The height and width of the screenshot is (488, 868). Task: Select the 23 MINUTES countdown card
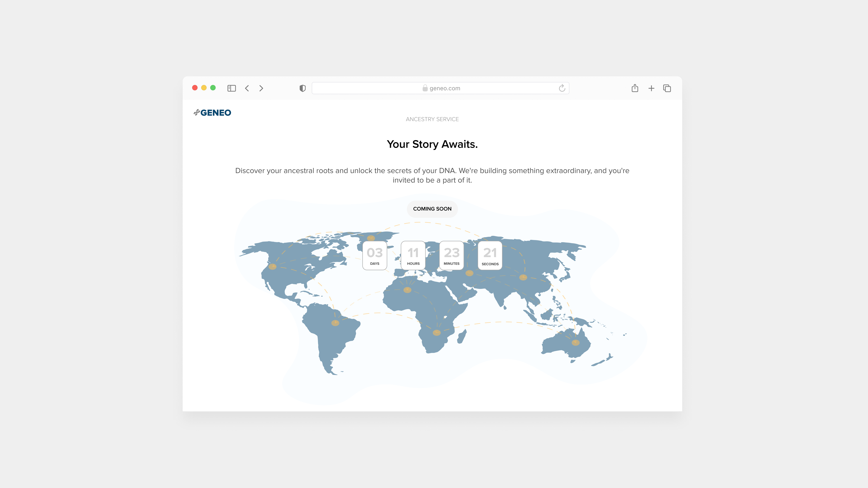[451, 256]
